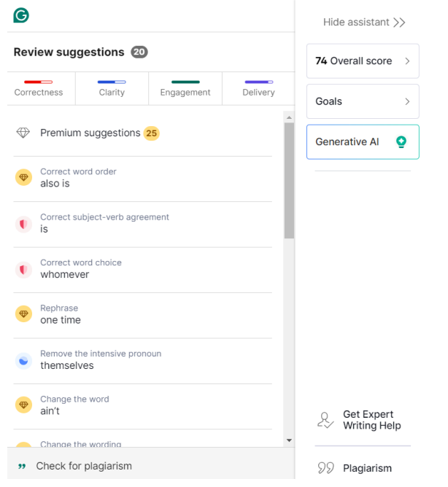
Task: Expand the 74 Overall score chevron
Action: tap(407, 61)
